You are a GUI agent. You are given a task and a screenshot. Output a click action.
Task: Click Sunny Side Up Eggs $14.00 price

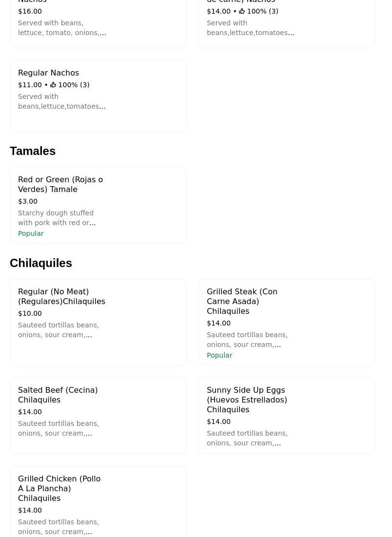tap(218, 422)
